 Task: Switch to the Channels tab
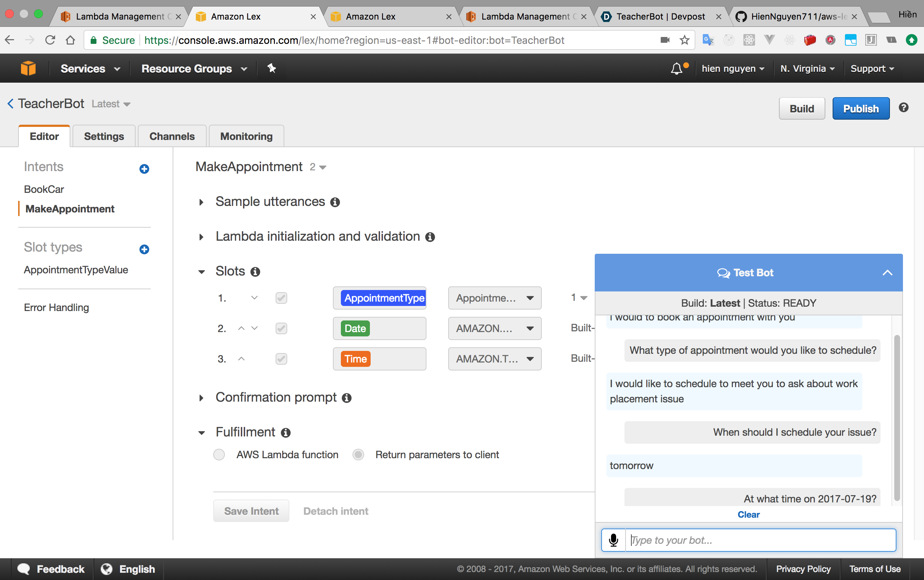click(172, 136)
